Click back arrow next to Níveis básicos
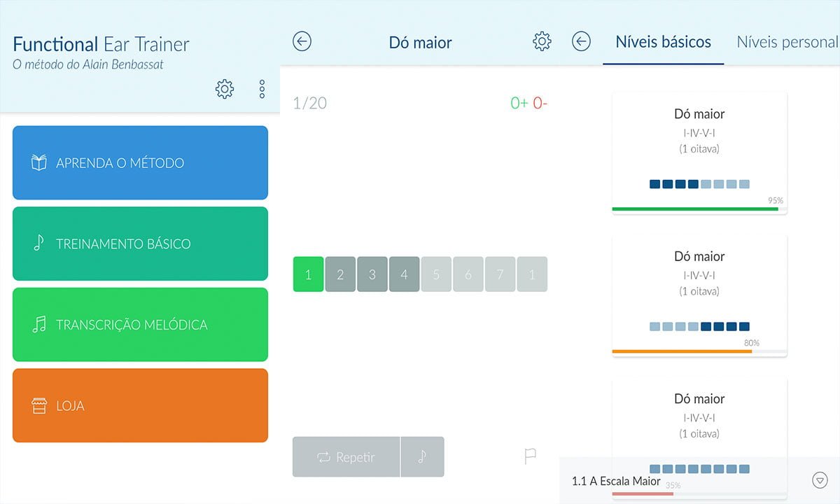 point(581,42)
